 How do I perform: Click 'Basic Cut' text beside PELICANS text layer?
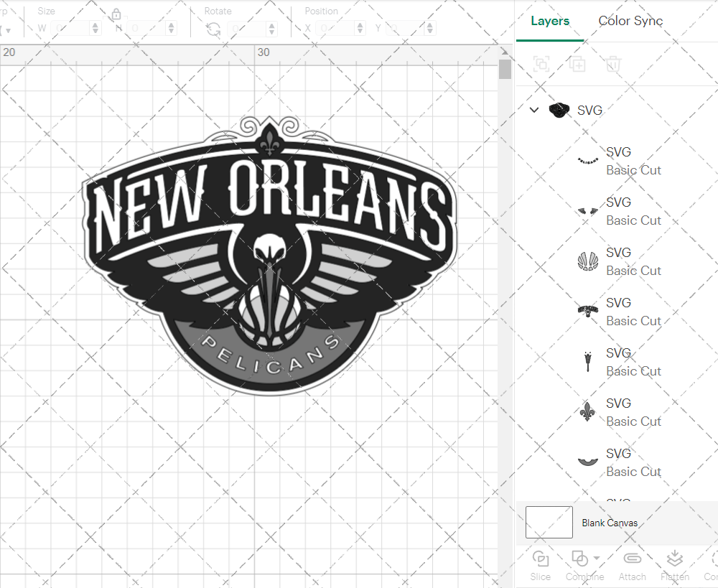(x=633, y=170)
